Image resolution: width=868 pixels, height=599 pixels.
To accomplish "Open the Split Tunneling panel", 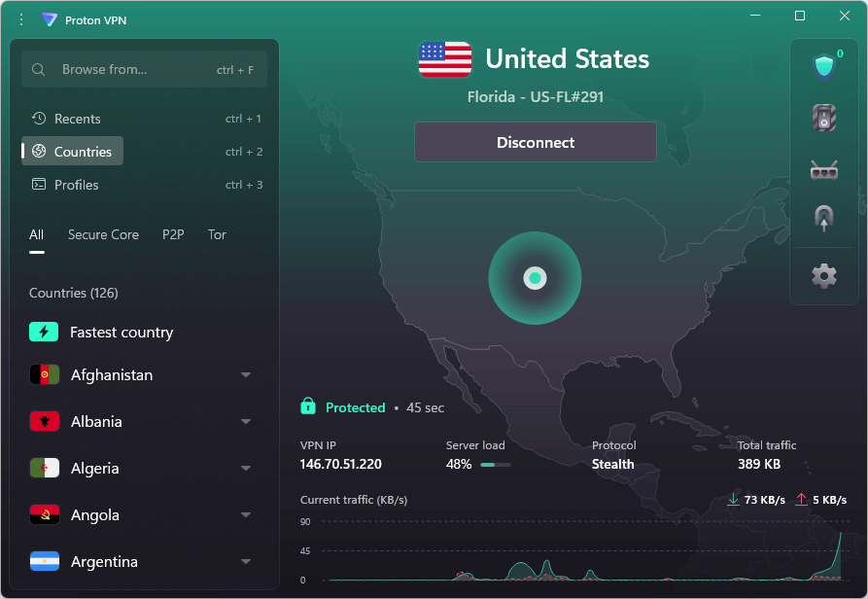I will click(823, 217).
